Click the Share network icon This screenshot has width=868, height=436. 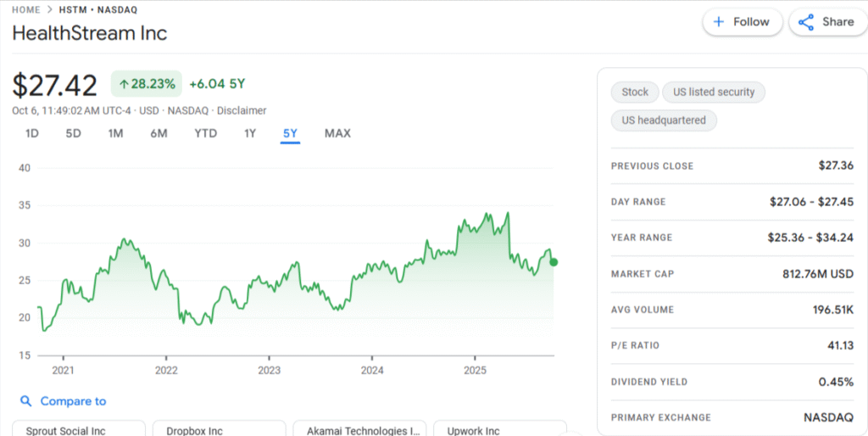pos(806,22)
